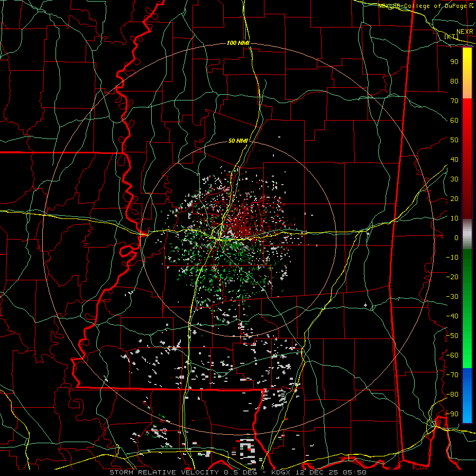Select the 70 knot scale label
The width and height of the screenshot is (476, 476).
pyautogui.click(x=454, y=101)
